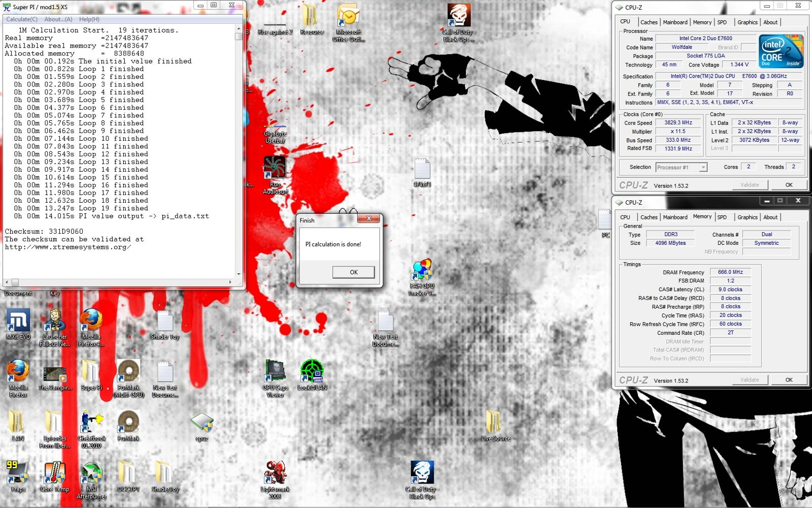This screenshot has height=508, width=812.
Task: Click OK in the top CPU-Z window
Action: point(789,185)
